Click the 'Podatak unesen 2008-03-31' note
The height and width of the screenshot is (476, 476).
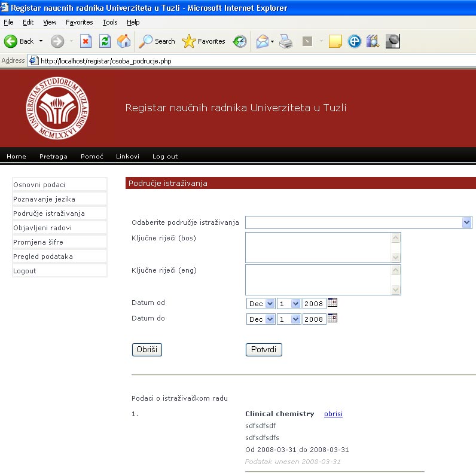[x=293, y=462]
